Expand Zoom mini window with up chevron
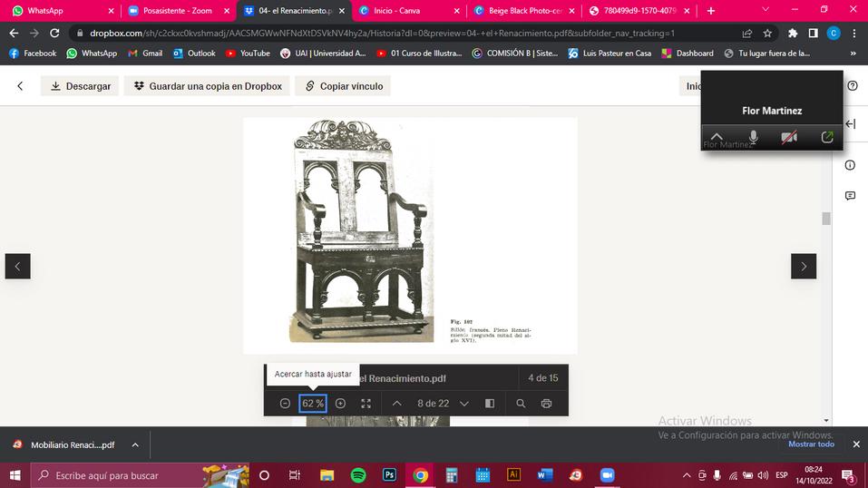 pos(717,136)
